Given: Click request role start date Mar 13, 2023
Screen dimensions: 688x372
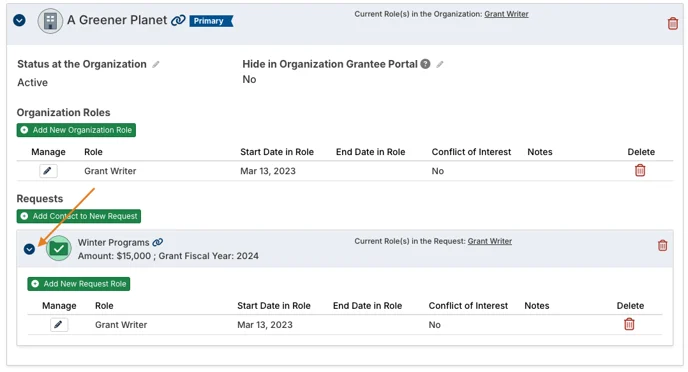Looking at the screenshot, I should point(265,325).
